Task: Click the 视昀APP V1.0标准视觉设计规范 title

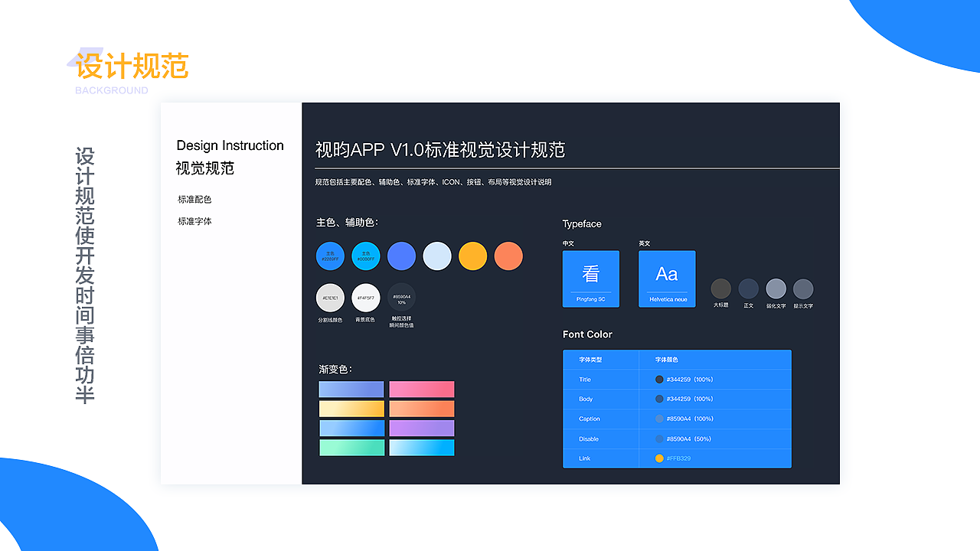Action: pos(440,149)
